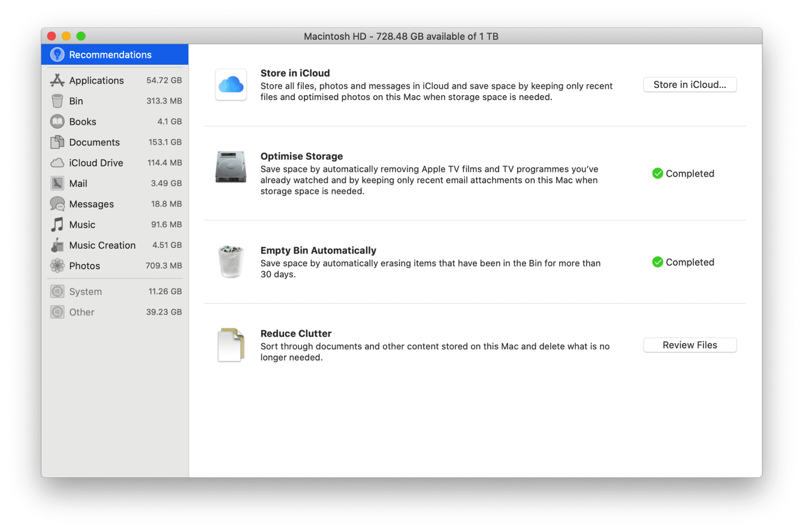The height and width of the screenshot is (532, 803).
Task: Click the Store in iCloud button
Action: 690,84
